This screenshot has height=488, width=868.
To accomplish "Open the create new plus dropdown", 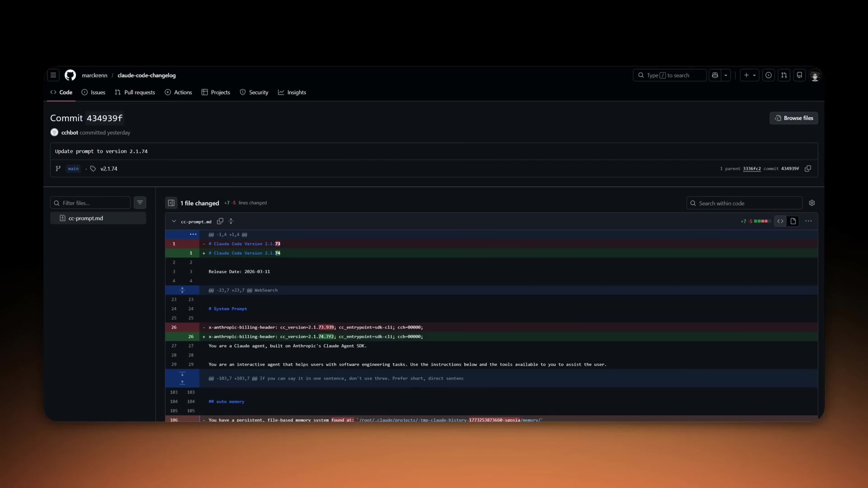I will [750, 75].
